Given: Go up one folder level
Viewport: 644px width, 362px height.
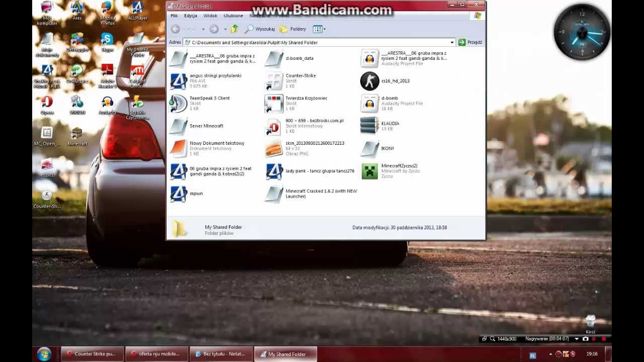Looking at the screenshot, I should point(234,29).
